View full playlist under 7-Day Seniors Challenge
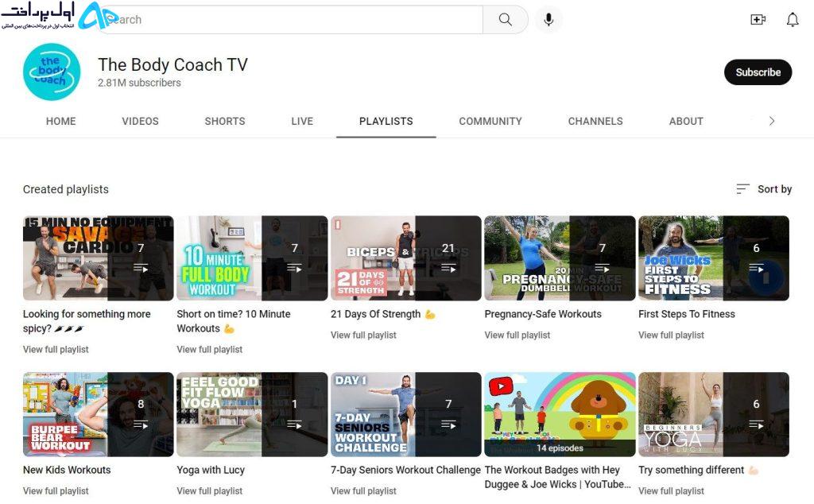This screenshot has height=504, width=814. tap(363, 491)
